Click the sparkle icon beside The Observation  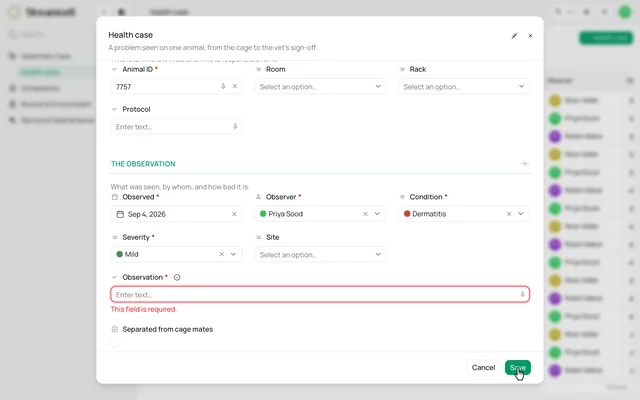point(525,164)
